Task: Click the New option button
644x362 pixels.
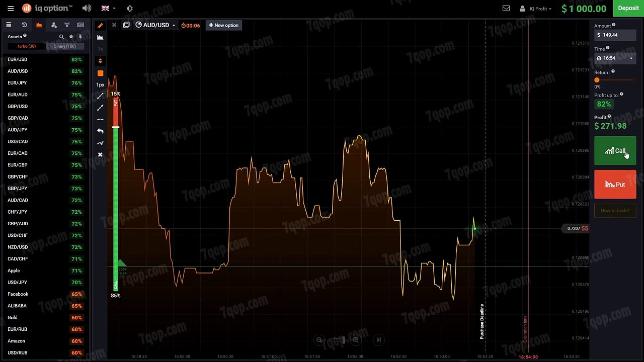Action: (x=223, y=25)
